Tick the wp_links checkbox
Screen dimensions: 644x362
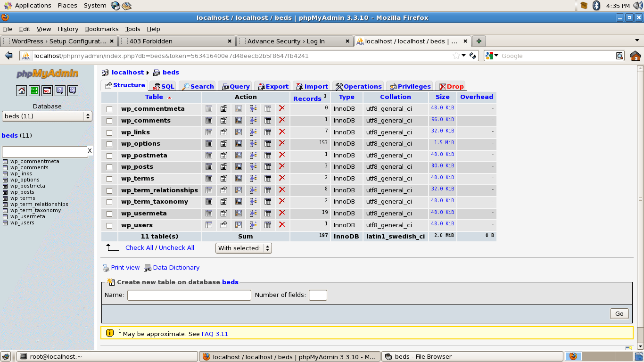click(x=109, y=132)
